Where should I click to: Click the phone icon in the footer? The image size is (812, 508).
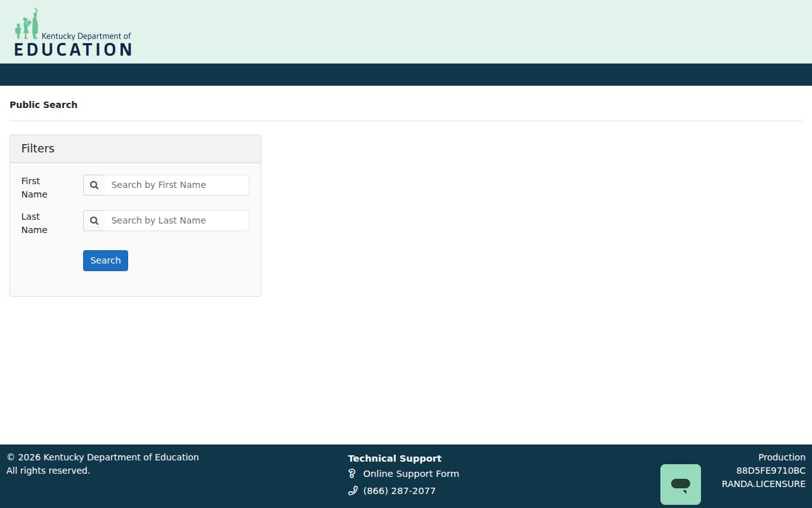353,491
